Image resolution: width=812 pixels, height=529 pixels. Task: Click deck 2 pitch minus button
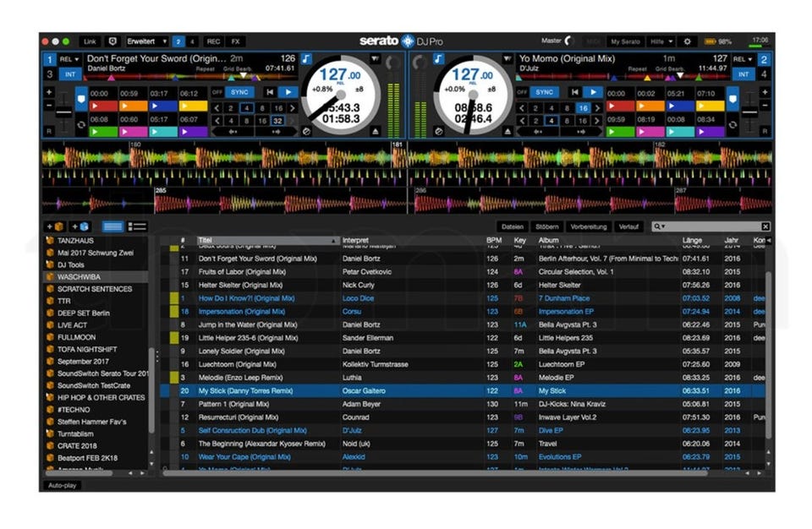[x=765, y=105]
